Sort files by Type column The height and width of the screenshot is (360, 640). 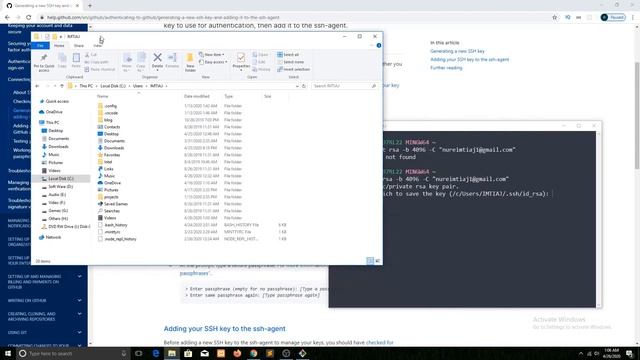point(229,96)
